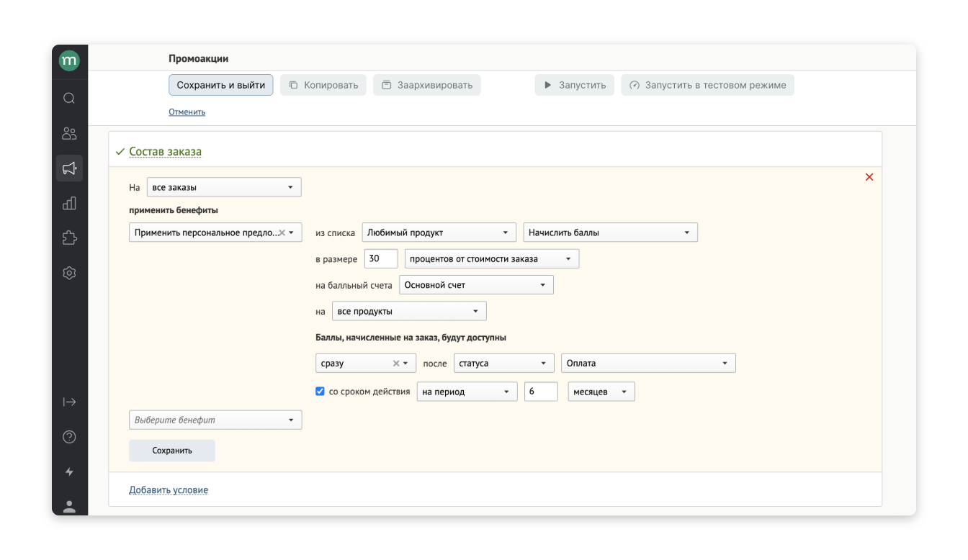
Task: Clear the personal offer benefit selection
Action: point(282,233)
